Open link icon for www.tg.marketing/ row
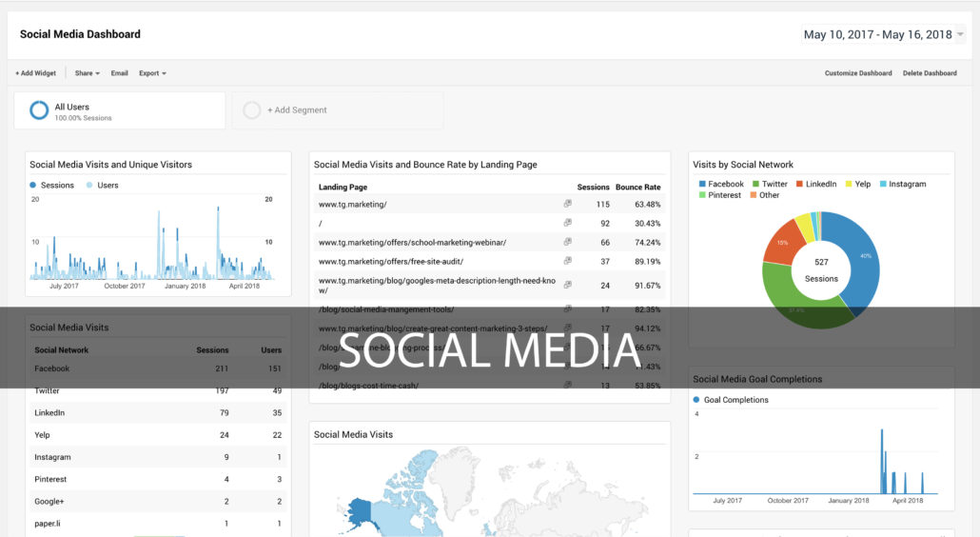 click(567, 204)
